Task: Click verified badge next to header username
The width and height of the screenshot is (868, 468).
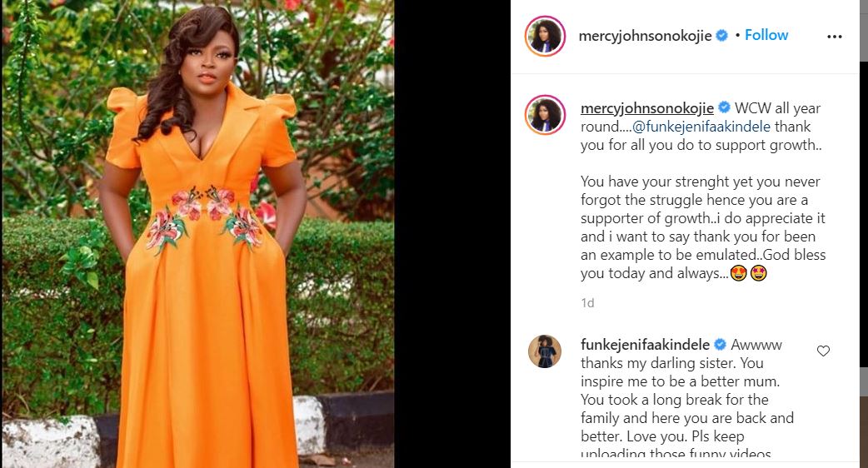Action: pos(722,36)
